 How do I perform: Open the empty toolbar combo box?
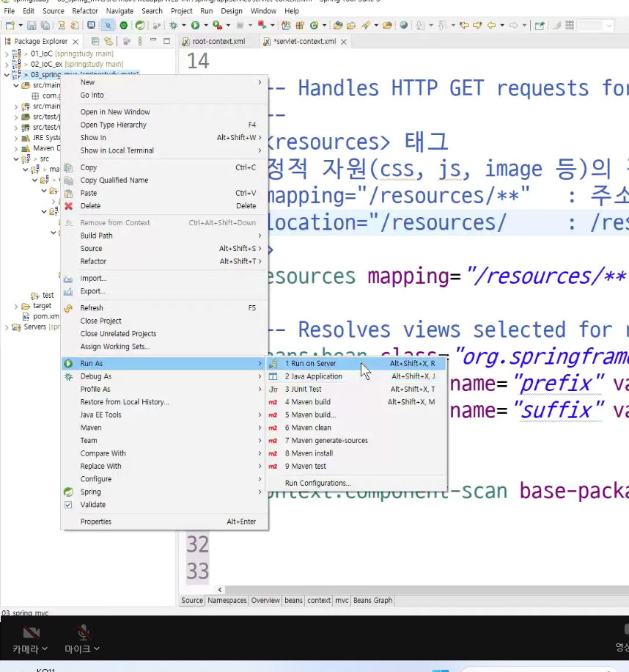pyautogui.click(x=595, y=25)
